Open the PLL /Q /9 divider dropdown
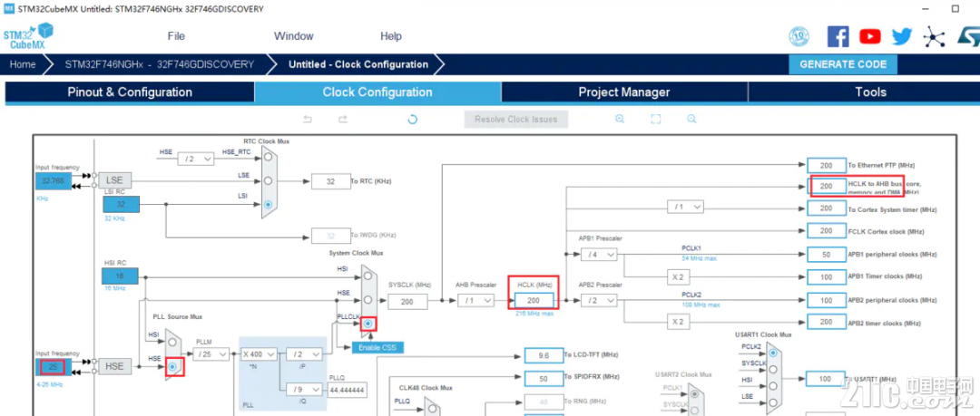Image resolution: width=980 pixels, height=416 pixels. click(x=304, y=390)
